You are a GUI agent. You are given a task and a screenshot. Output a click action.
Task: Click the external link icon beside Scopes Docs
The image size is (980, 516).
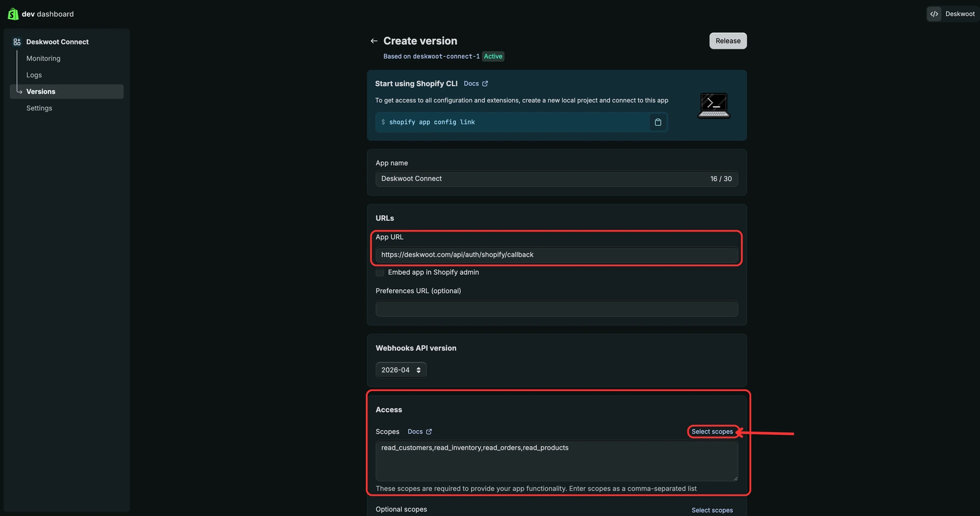[x=429, y=432]
